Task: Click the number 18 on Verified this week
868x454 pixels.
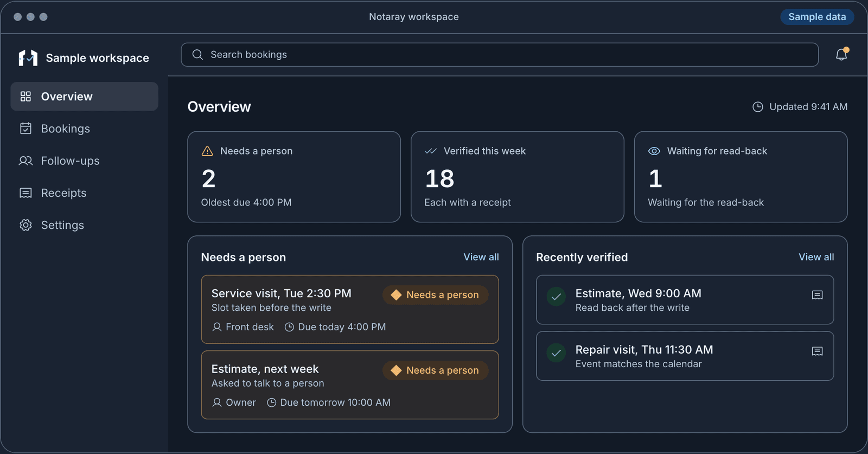Action: click(x=439, y=178)
